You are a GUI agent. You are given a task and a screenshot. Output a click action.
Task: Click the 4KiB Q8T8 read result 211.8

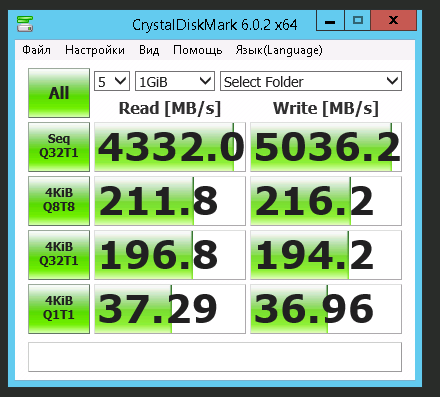click(170, 201)
